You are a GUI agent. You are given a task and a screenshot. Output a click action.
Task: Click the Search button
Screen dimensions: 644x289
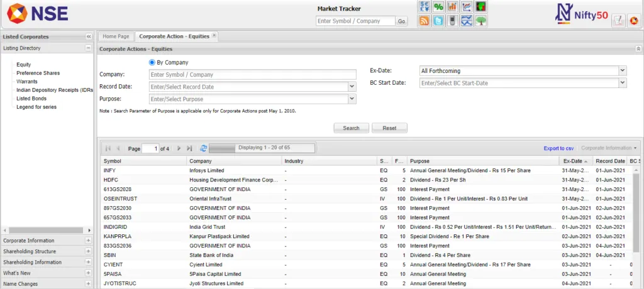(351, 128)
